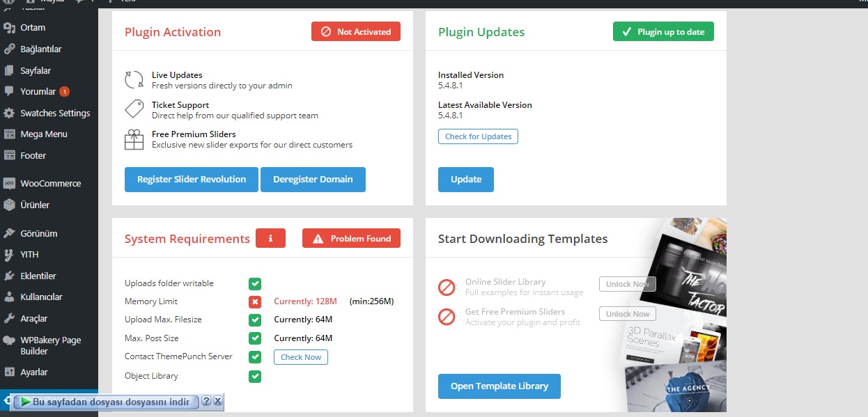This screenshot has width=868, height=417.
Task: Open Ayarlar settings menu
Action: 49,372
